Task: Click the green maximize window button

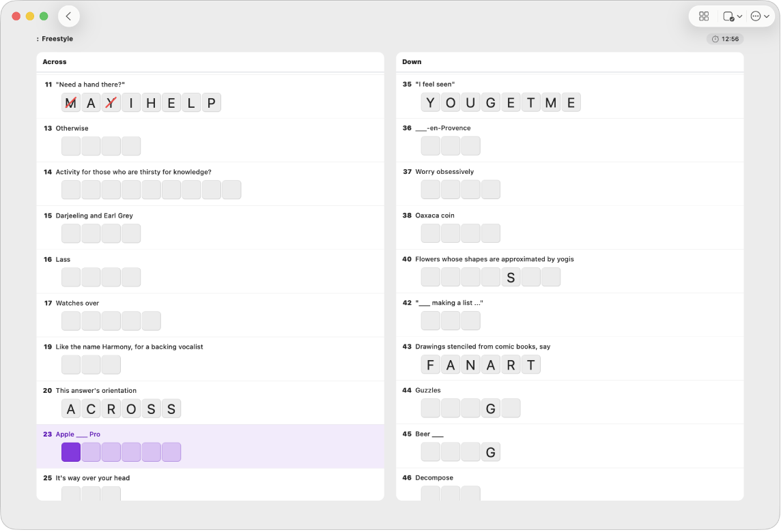Action: [x=44, y=16]
